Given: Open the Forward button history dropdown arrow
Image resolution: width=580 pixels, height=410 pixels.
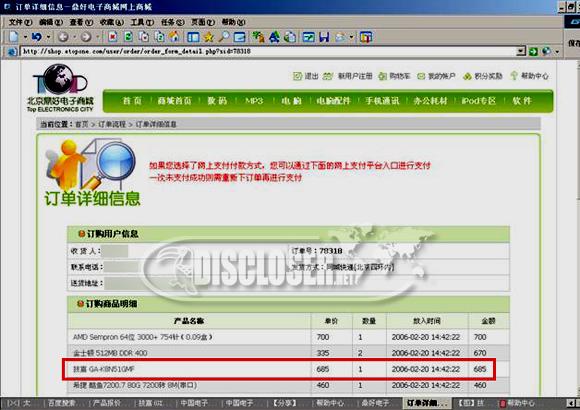Looking at the screenshot, I should click(x=98, y=37).
